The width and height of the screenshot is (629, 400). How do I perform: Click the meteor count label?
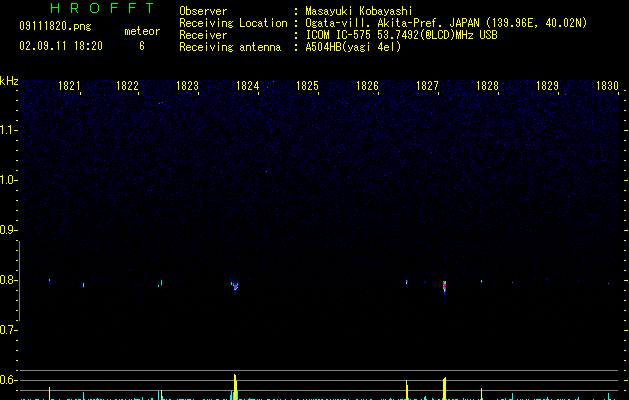142,31
